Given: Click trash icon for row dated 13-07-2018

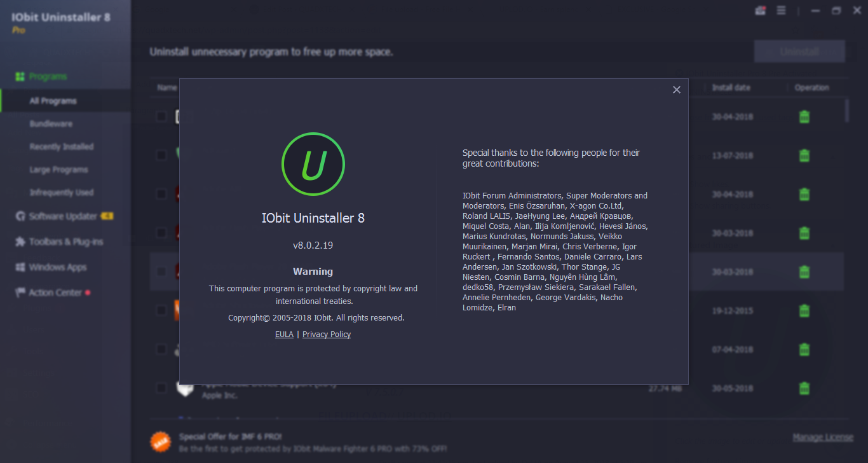Looking at the screenshot, I should (x=804, y=156).
